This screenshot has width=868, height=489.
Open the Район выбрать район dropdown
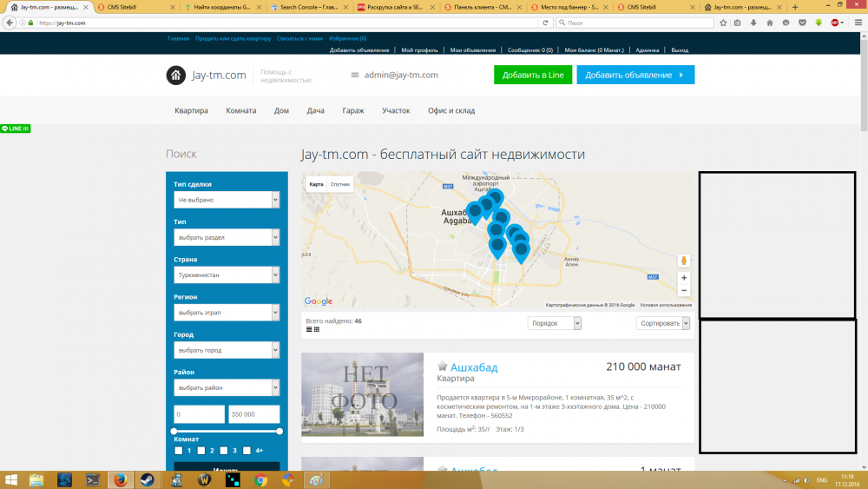tap(227, 387)
